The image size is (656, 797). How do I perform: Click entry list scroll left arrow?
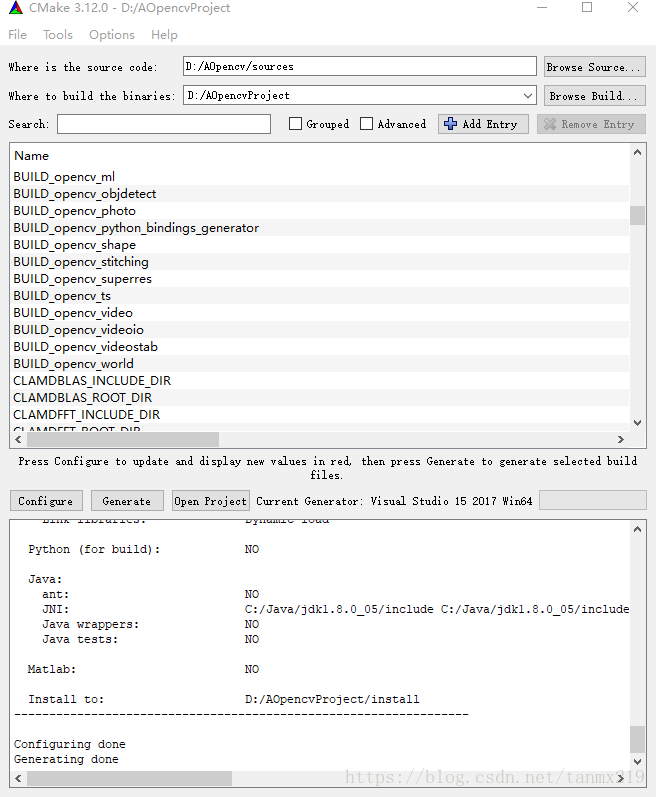pyautogui.click(x=18, y=439)
